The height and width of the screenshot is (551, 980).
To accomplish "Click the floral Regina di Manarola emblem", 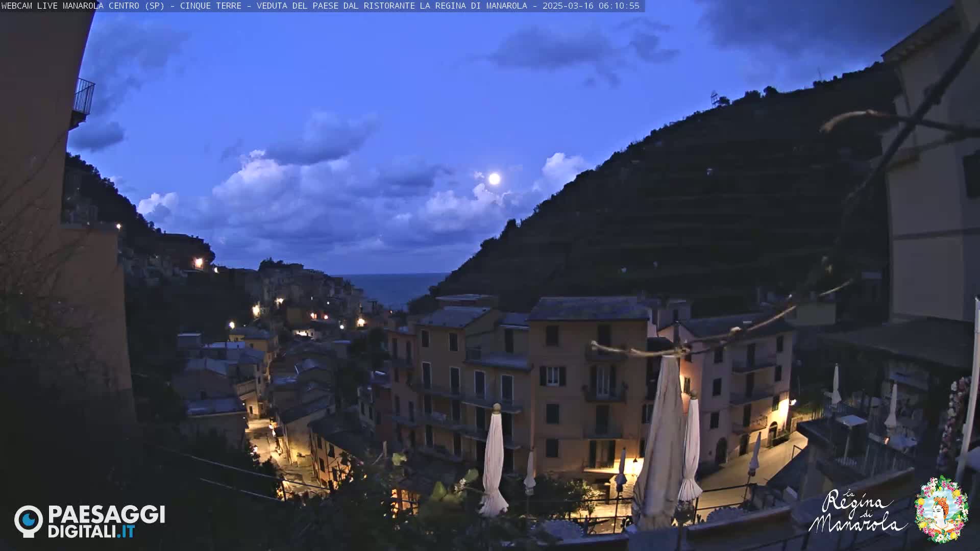I will pos(941,509).
